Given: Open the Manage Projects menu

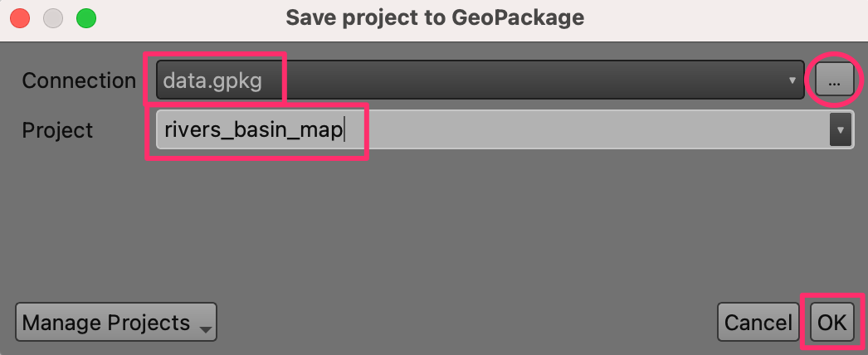Looking at the screenshot, I should pyautogui.click(x=115, y=323).
